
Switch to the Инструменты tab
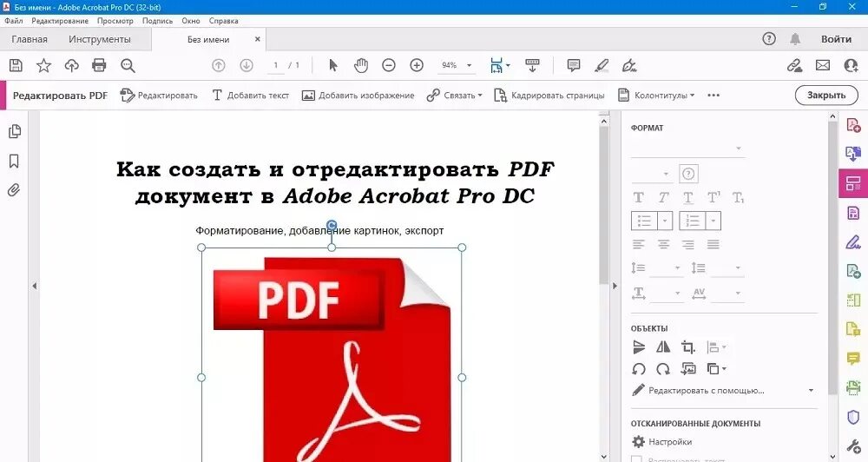100,39
